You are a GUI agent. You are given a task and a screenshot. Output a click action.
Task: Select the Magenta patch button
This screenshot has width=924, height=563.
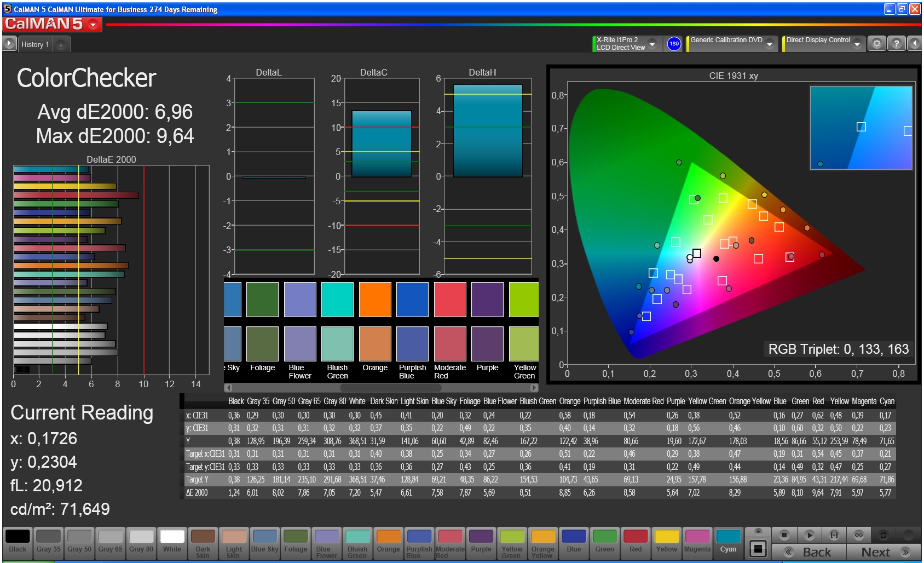[697, 543]
